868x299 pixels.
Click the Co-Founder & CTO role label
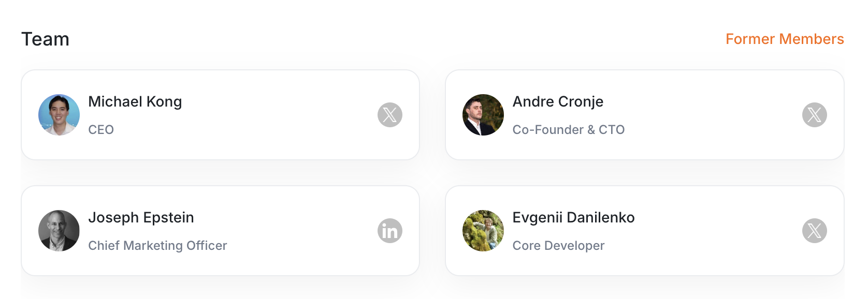pyautogui.click(x=568, y=130)
